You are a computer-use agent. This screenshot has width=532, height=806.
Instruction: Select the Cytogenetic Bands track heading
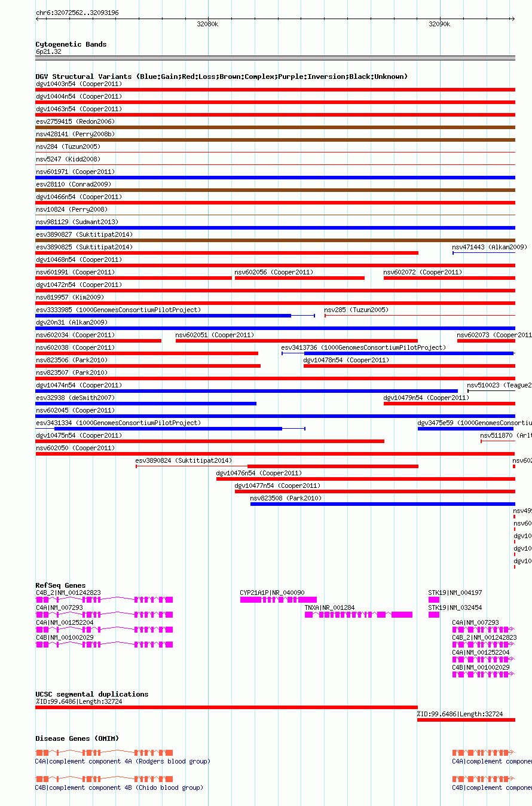(x=71, y=44)
